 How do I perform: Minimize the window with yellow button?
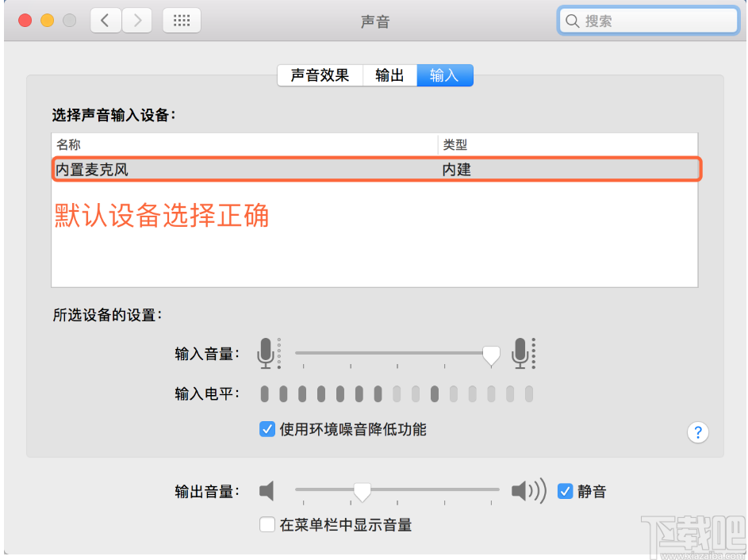(x=48, y=21)
